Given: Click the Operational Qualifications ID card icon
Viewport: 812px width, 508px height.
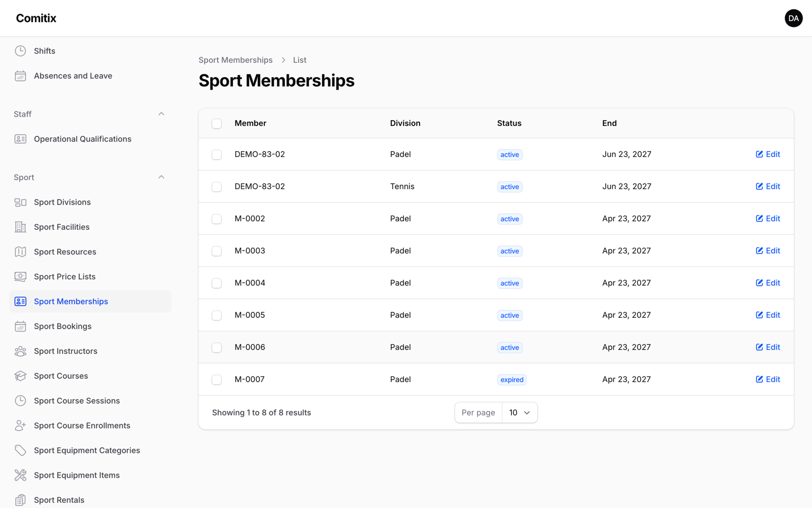Looking at the screenshot, I should (x=20, y=139).
